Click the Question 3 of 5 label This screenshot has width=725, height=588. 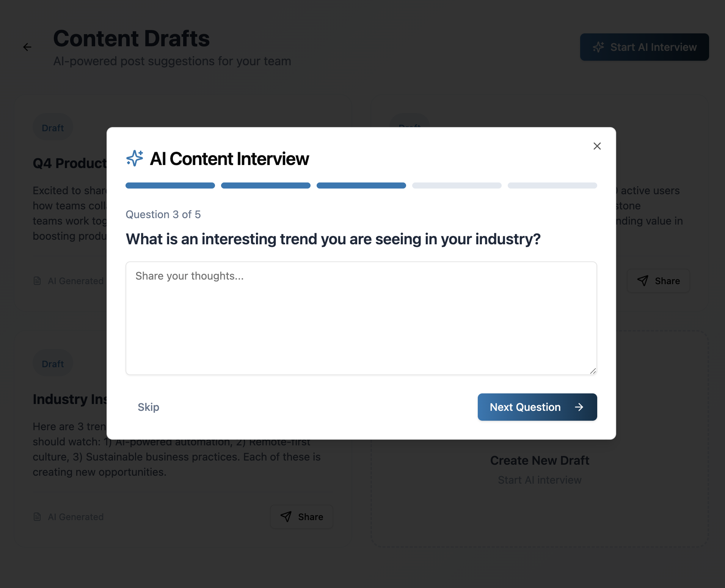[163, 214]
